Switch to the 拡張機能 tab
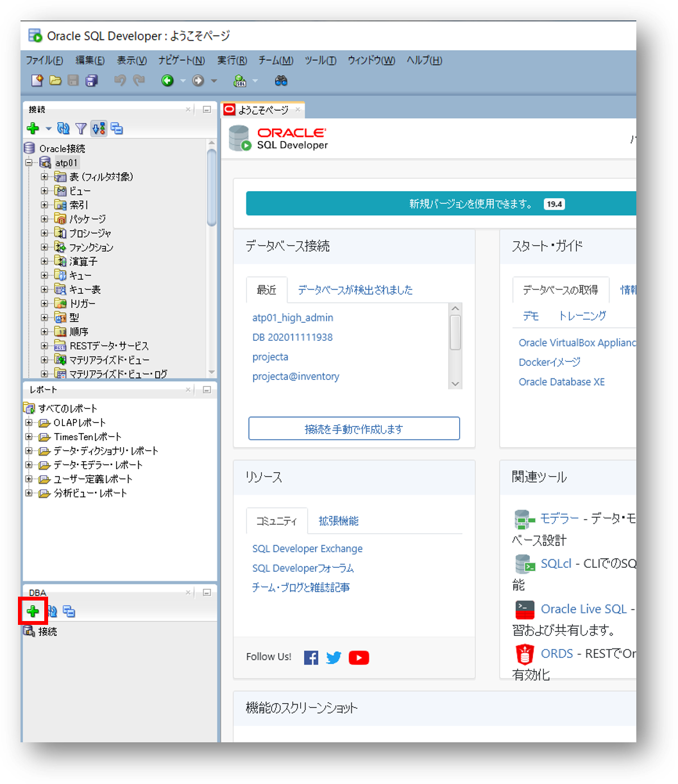The height and width of the screenshot is (784, 678). pyautogui.click(x=338, y=521)
